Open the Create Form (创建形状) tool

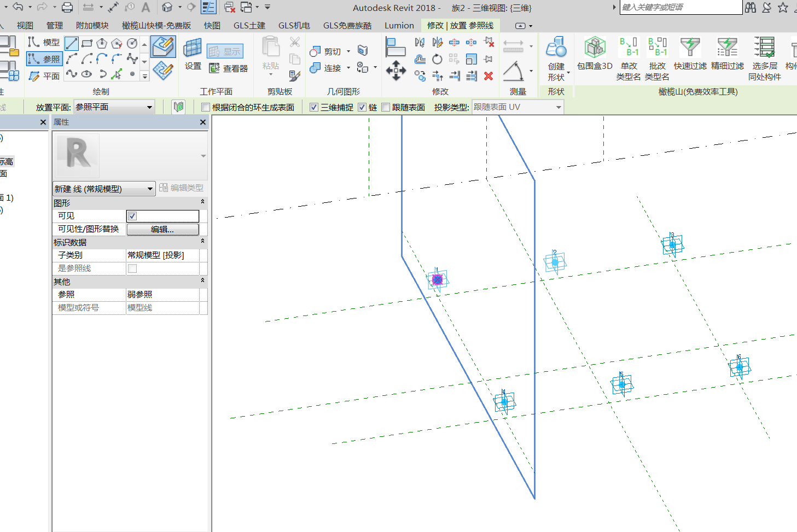point(556,59)
